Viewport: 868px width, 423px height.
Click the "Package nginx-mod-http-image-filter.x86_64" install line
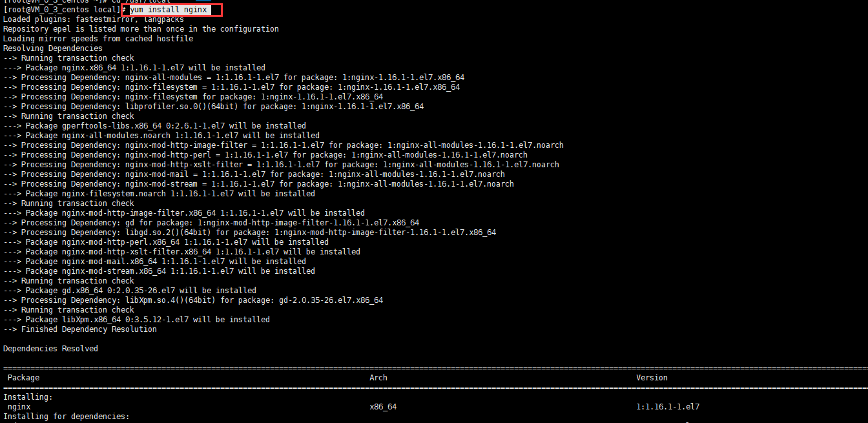(x=183, y=213)
